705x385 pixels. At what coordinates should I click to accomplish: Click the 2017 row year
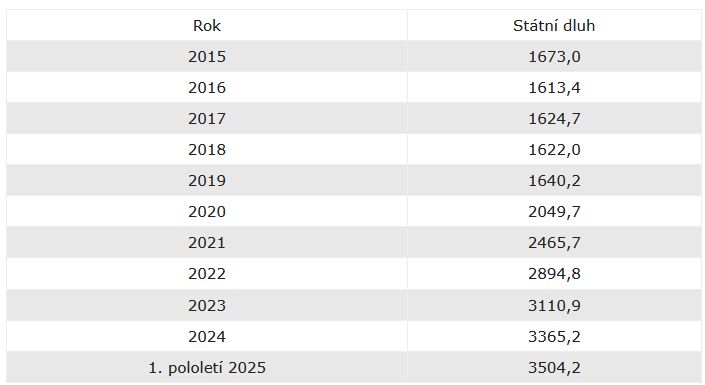tap(207, 119)
